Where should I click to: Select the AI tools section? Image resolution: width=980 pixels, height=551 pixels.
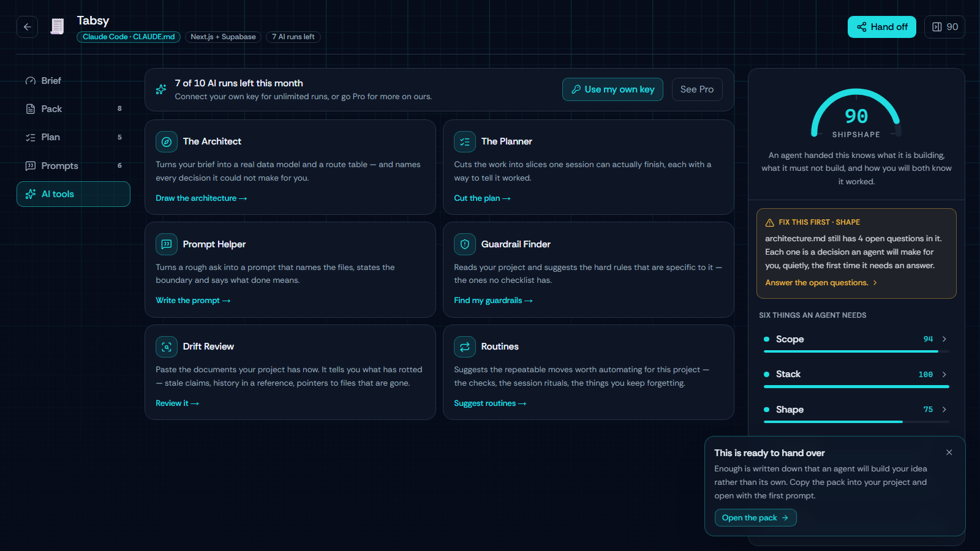(73, 194)
